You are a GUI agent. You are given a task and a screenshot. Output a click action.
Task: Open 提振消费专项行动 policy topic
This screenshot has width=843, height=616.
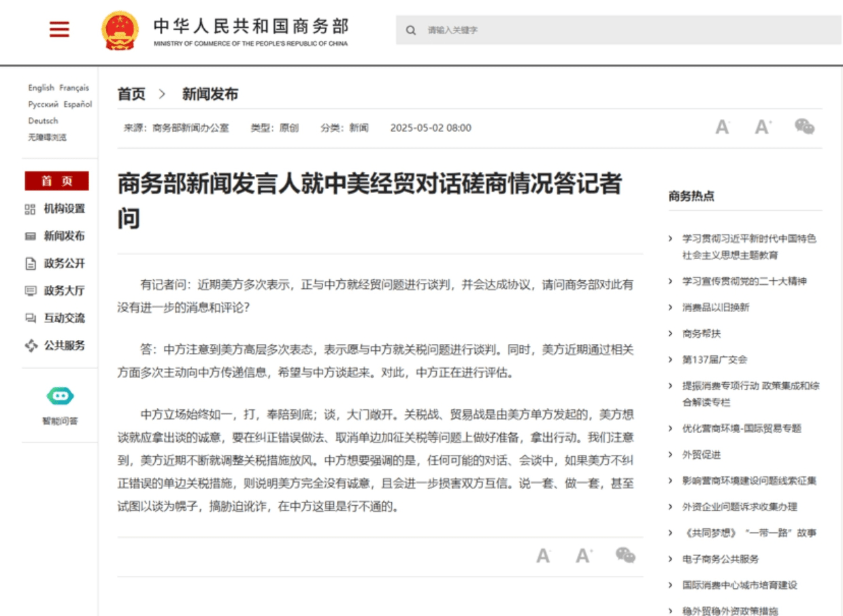pos(751,394)
